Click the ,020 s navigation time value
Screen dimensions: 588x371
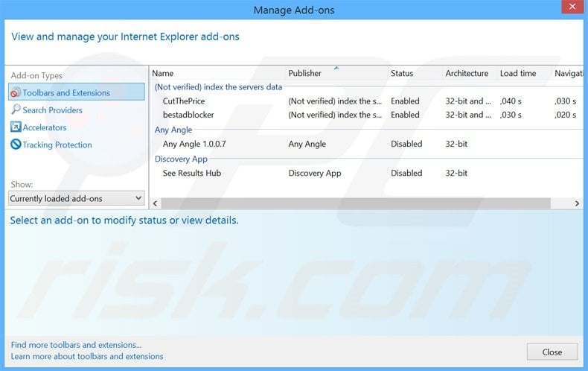pos(565,115)
